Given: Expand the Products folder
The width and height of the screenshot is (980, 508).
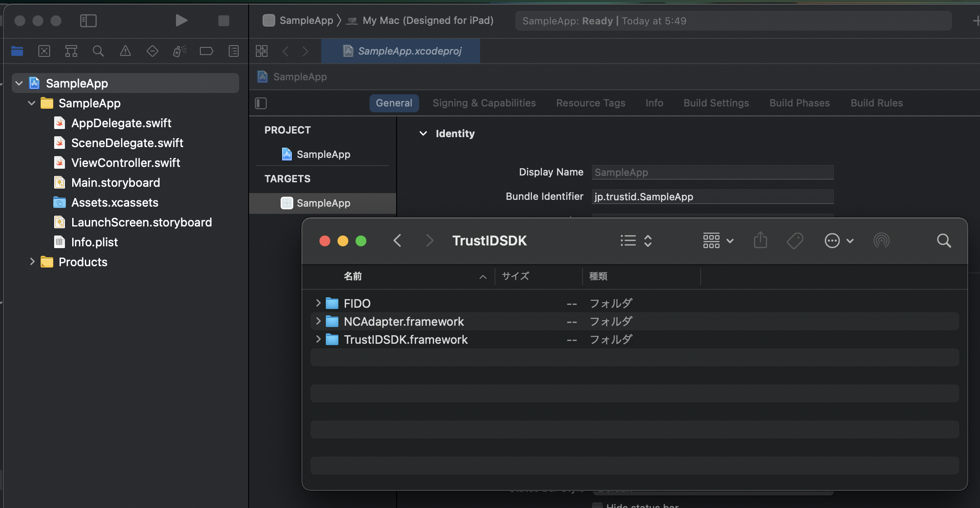Looking at the screenshot, I should coord(32,262).
